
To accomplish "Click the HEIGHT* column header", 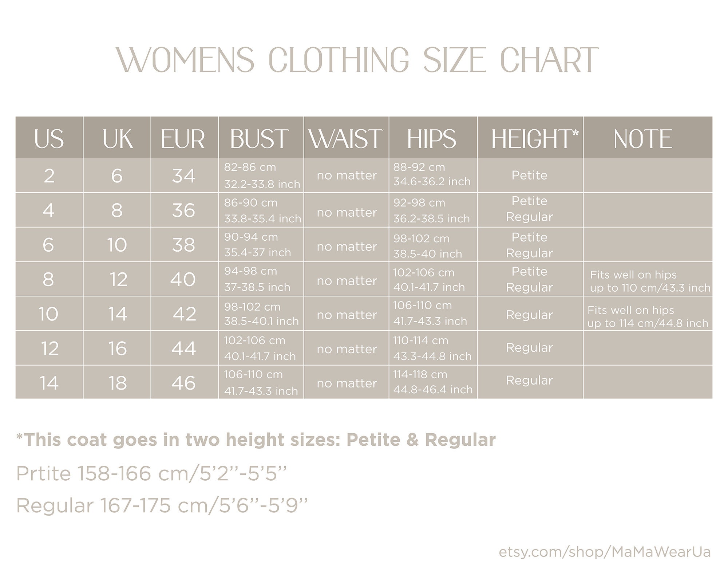I will click(x=530, y=138).
